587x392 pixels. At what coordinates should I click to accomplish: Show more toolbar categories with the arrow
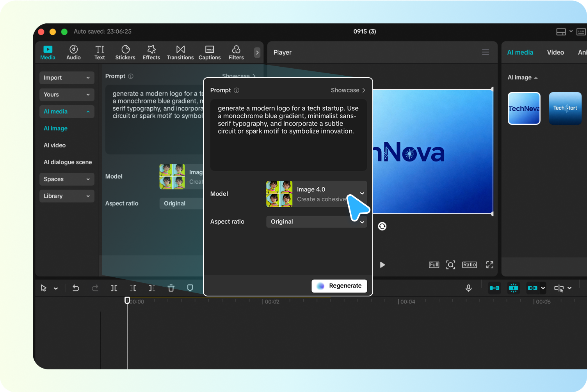pyautogui.click(x=257, y=52)
